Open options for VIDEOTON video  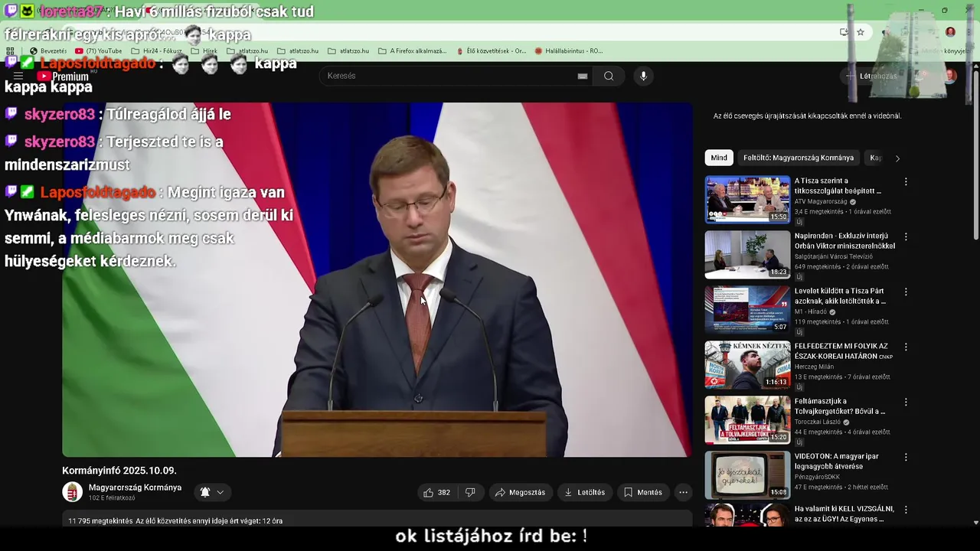point(906,458)
